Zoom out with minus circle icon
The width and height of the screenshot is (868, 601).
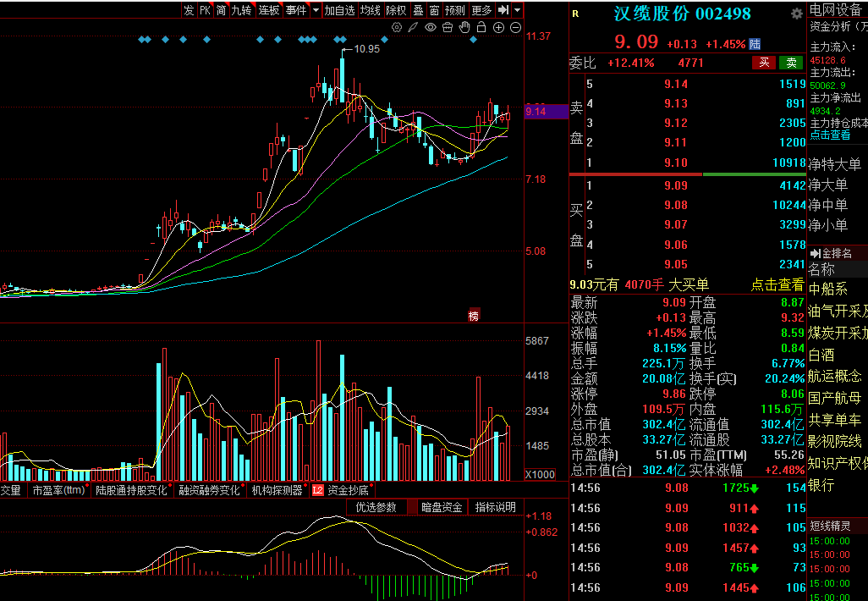515,27
